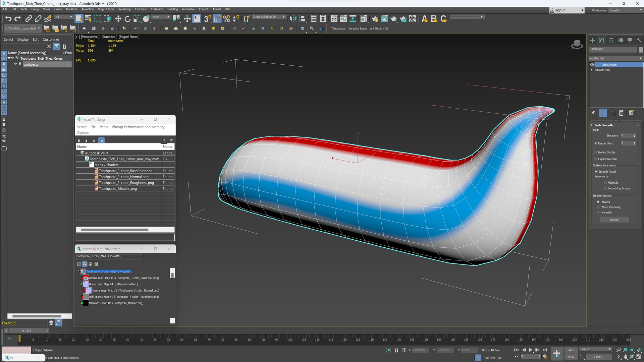Toggle visibility of toothpaste layer
The image size is (644, 362).
tap(15, 64)
